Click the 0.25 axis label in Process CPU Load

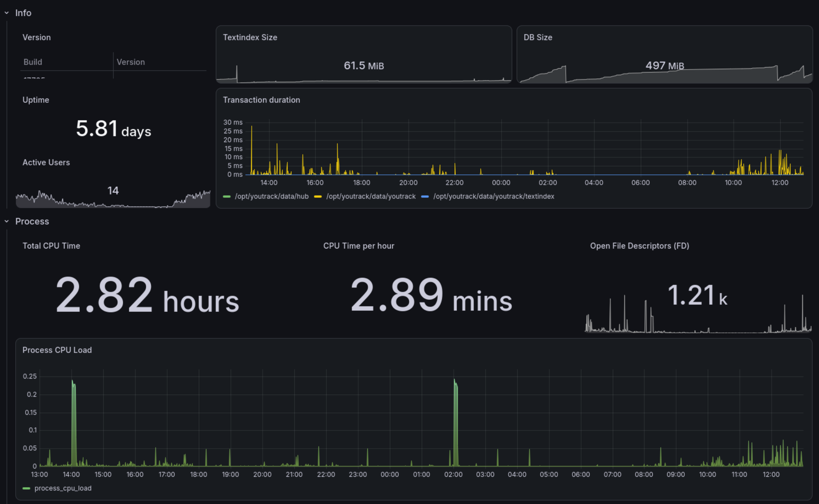[30, 376]
